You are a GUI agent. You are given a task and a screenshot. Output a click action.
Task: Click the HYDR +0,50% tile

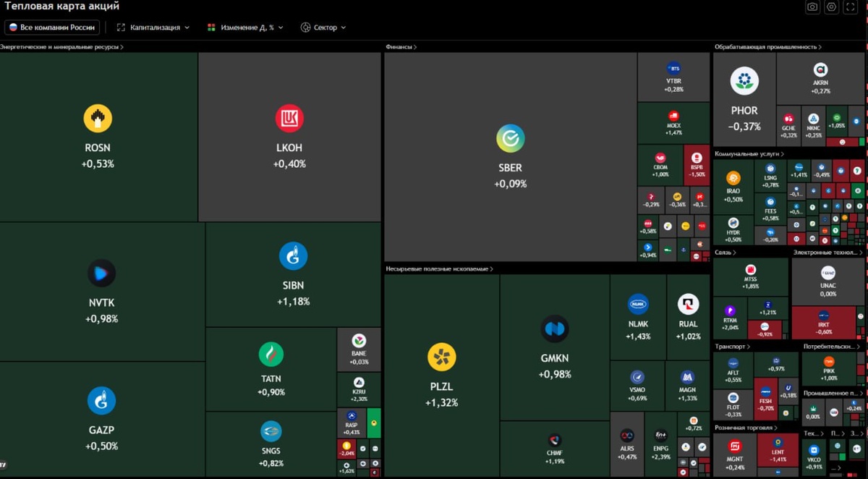point(733,230)
